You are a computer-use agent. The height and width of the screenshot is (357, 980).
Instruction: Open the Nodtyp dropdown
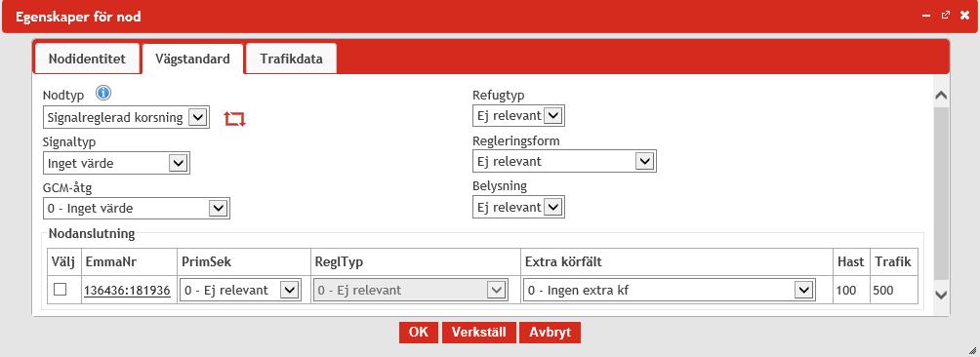tap(126, 117)
